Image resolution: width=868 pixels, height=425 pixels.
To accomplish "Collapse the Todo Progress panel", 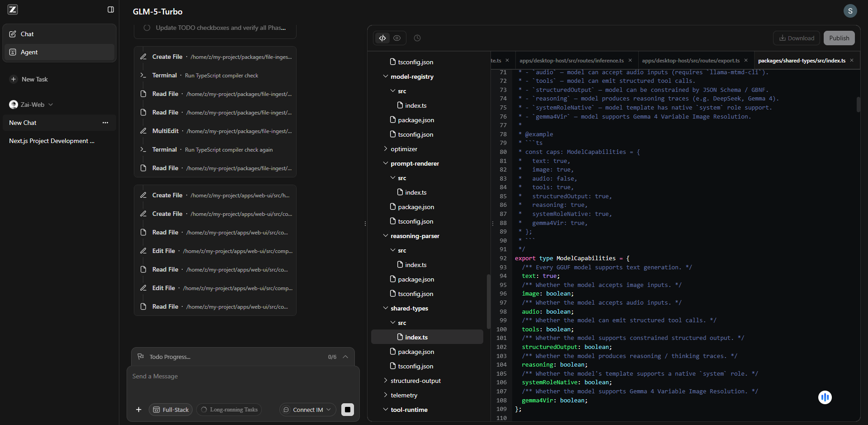I will (345, 357).
